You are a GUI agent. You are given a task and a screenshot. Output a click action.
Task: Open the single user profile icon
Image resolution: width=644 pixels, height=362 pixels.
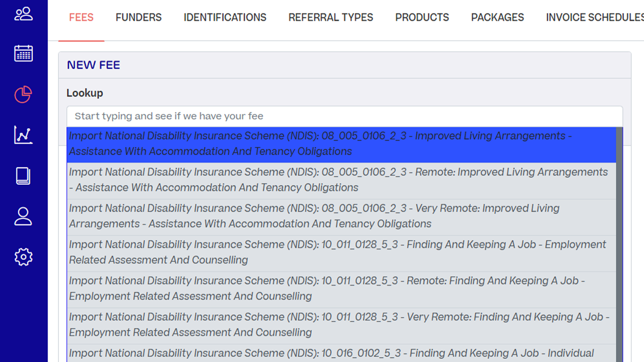23,216
